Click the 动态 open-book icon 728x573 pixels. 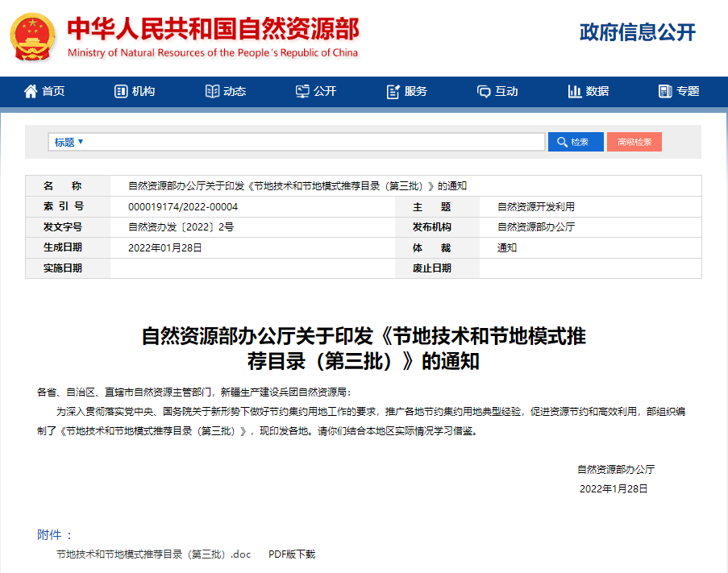coord(212,91)
